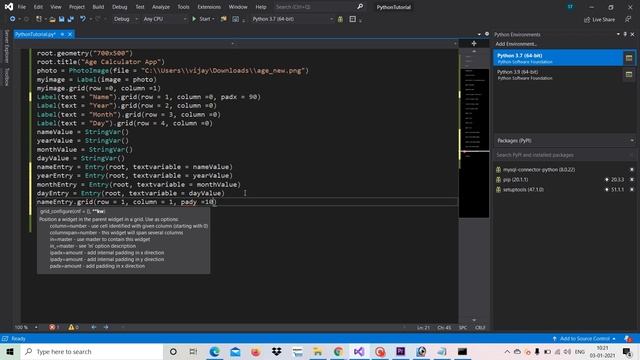Click the CRLF line ending indicator
640x360 pixels.
coord(480,327)
